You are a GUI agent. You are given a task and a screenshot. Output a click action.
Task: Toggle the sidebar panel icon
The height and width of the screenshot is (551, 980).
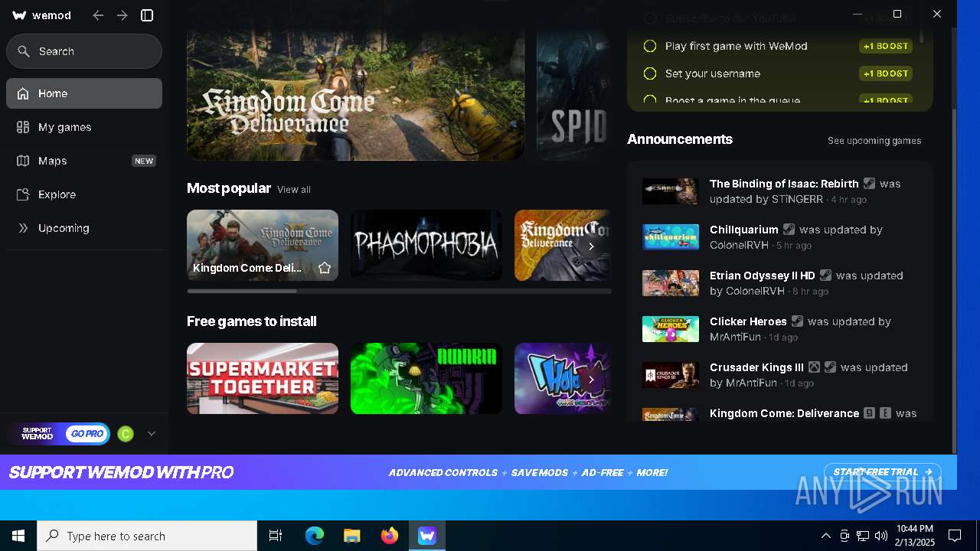click(x=148, y=15)
